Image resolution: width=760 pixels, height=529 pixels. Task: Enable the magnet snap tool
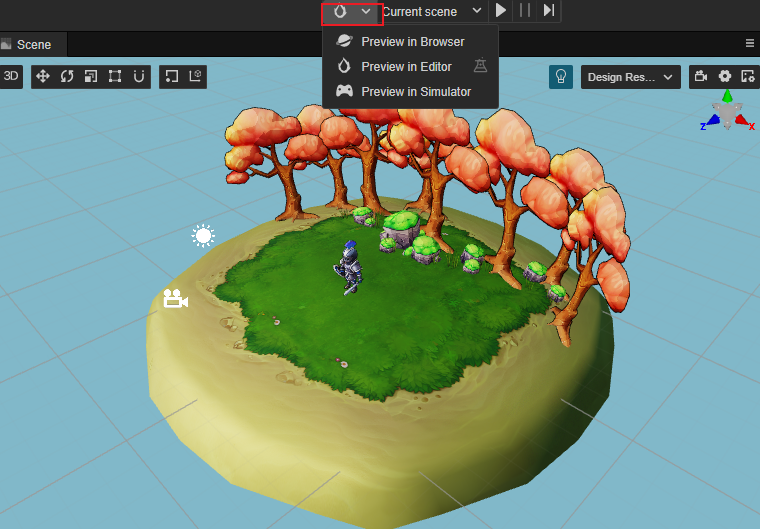(139, 76)
